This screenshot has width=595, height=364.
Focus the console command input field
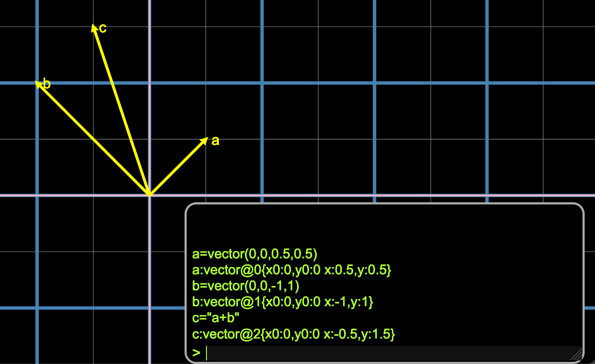[x=388, y=353]
